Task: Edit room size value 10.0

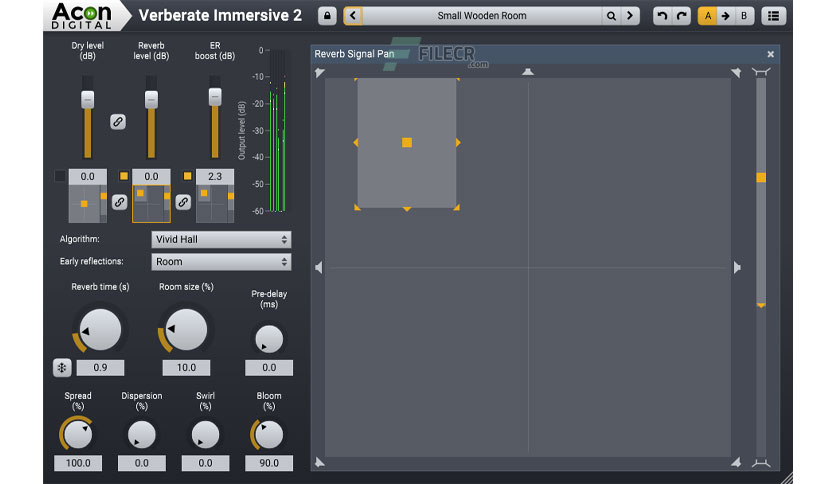Action: tap(186, 367)
